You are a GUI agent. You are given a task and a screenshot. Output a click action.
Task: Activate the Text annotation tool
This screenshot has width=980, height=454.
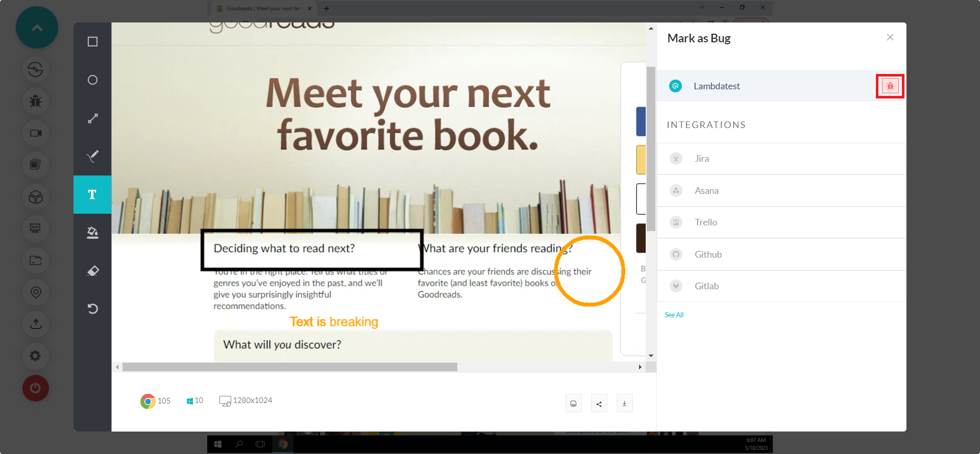tap(92, 194)
